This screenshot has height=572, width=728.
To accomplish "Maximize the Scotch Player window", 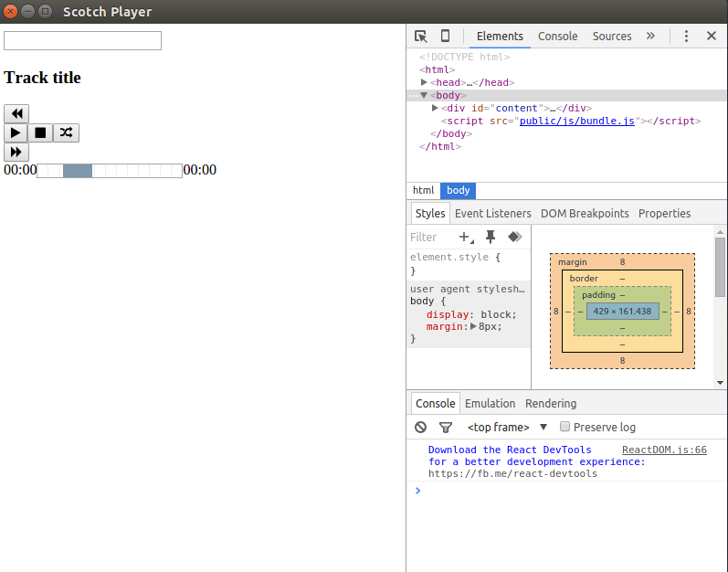I will point(45,11).
